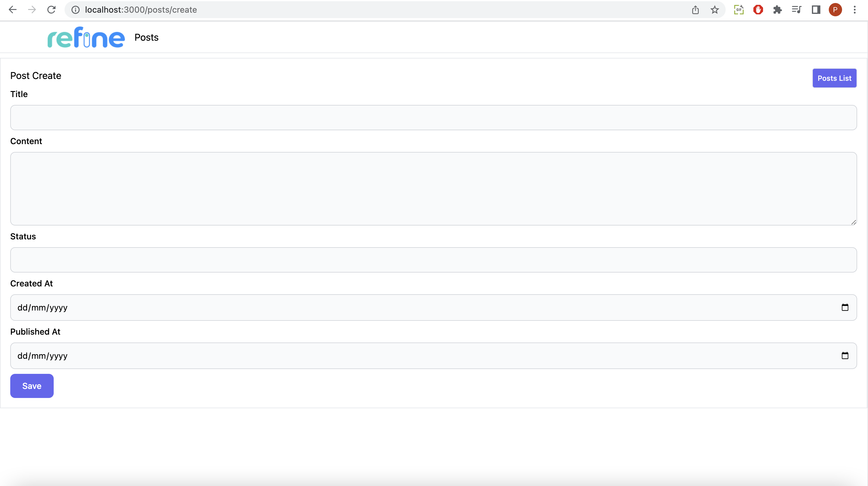Open the Published At calendar picker
The image size is (868, 486).
pos(845,355)
